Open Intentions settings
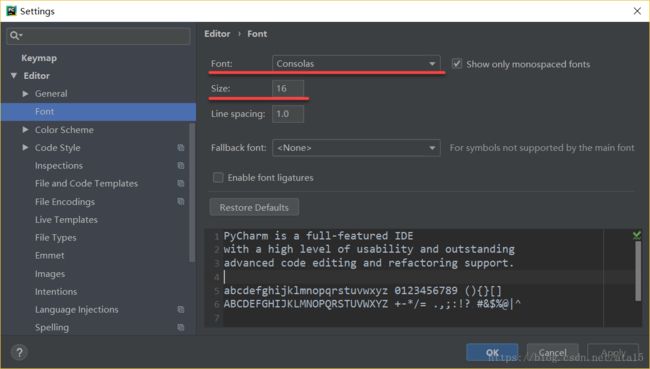 point(56,291)
